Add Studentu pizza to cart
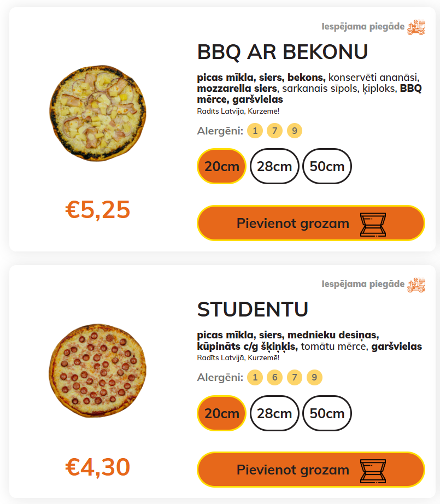Screen dimensions: 440x504 [292, 470]
